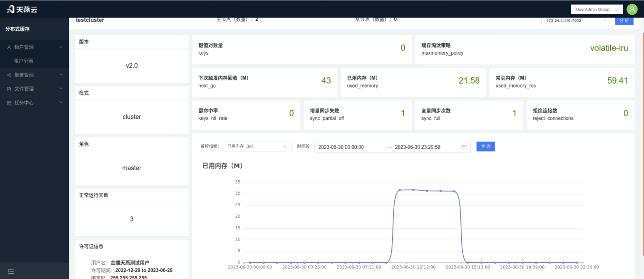The width and height of the screenshot is (644, 279).
Task: Click the used_memory_rss value 59.41
Action: tap(617, 80)
